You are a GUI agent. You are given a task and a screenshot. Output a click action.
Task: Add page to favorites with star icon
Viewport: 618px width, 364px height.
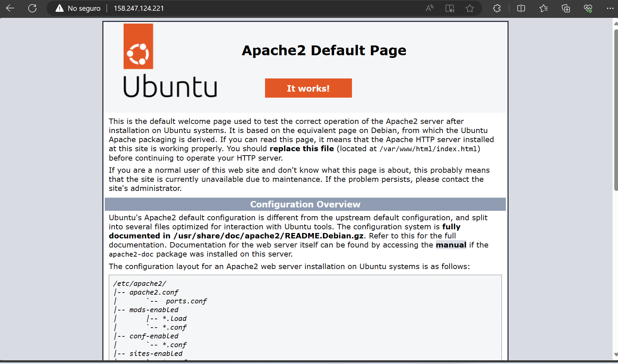click(x=470, y=8)
